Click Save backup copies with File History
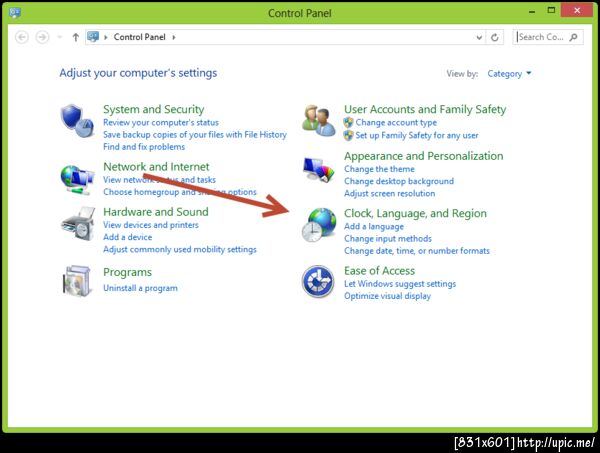The image size is (600, 453). (195, 135)
